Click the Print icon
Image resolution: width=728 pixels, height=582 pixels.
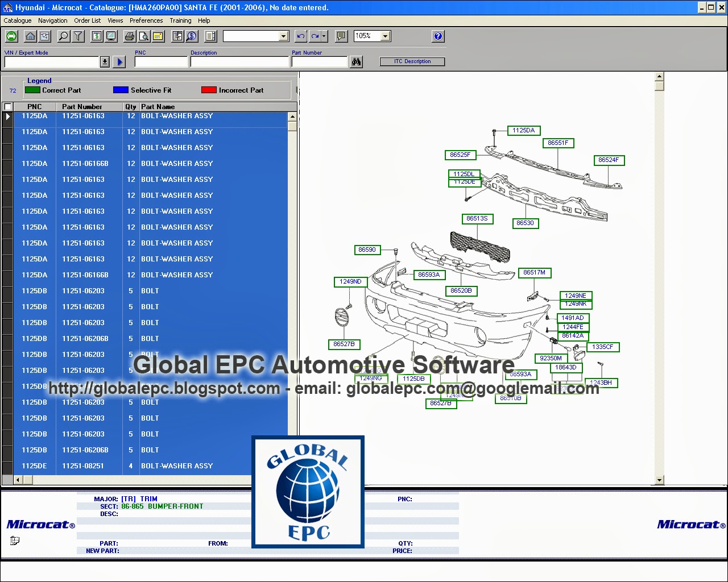point(130,36)
